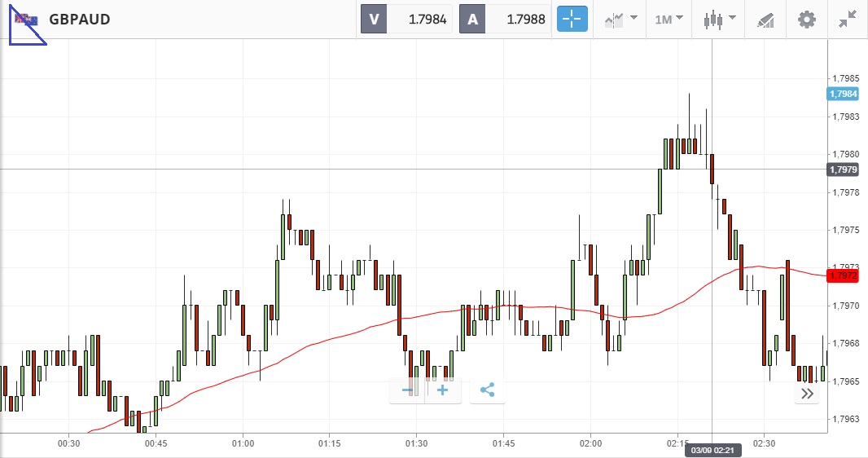The width and height of the screenshot is (868, 458).
Task: Open chart settings gear
Action: click(806, 20)
